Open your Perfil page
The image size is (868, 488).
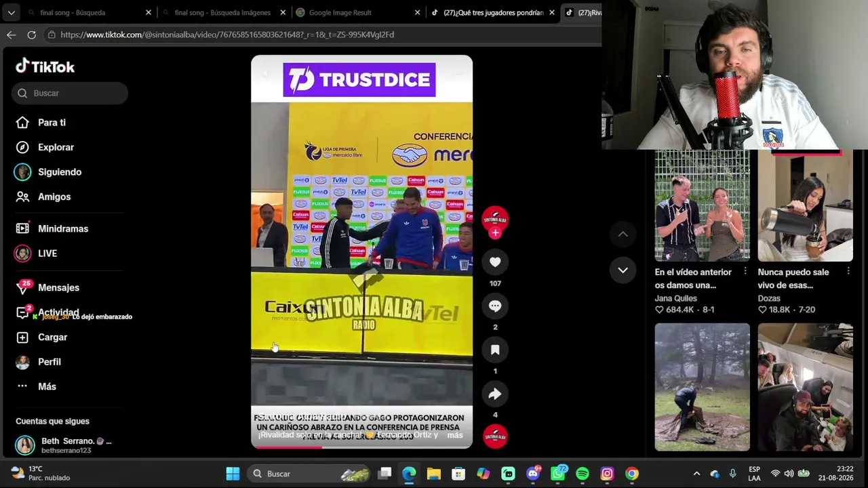pos(39,362)
